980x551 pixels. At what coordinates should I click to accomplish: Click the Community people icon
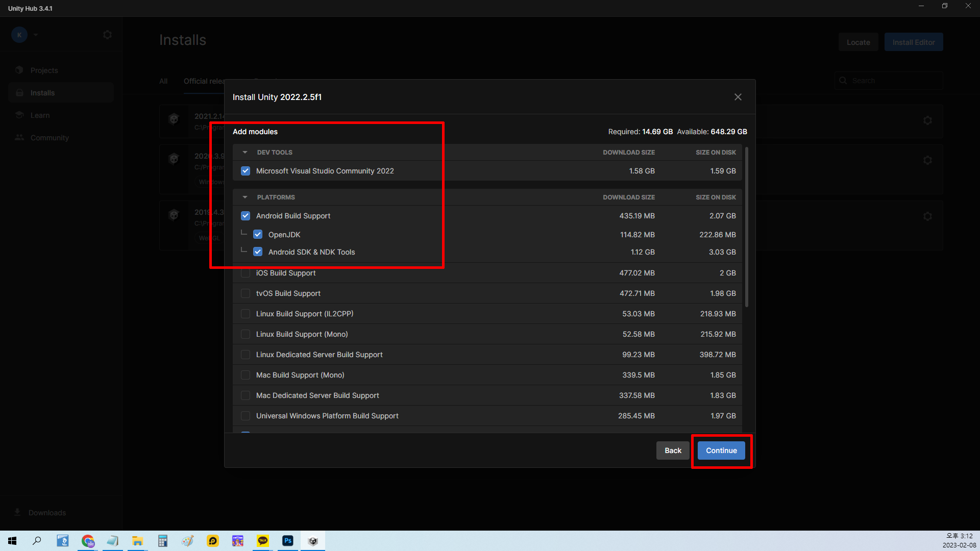click(x=19, y=137)
